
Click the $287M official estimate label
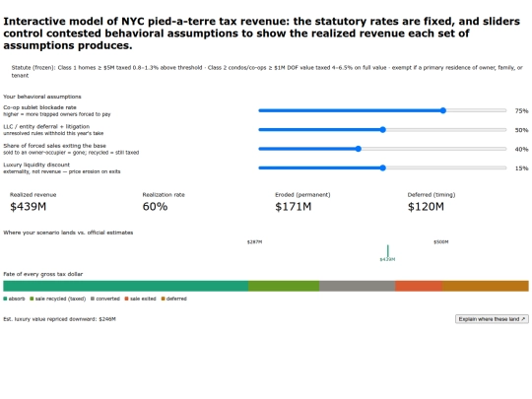pyautogui.click(x=254, y=242)
